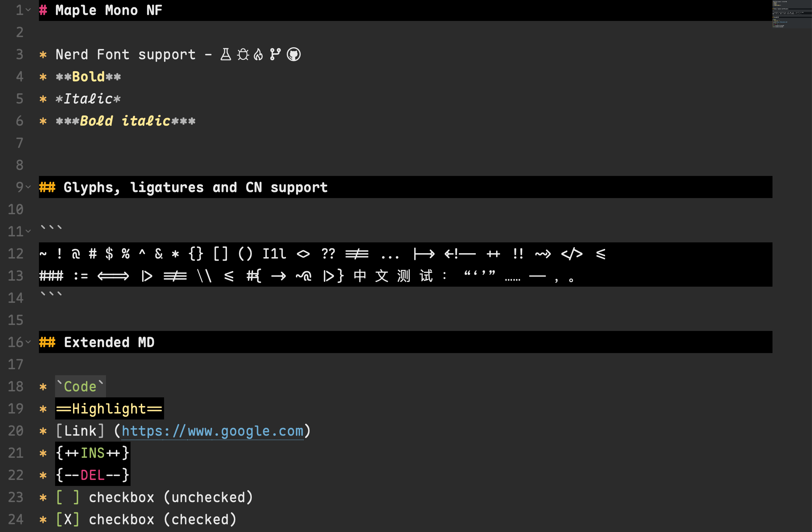Image resolution: width=812 pixels, height=532 pixels.
Task: Click the 'Nerd Font support' text
Action: tap(125, 54)
